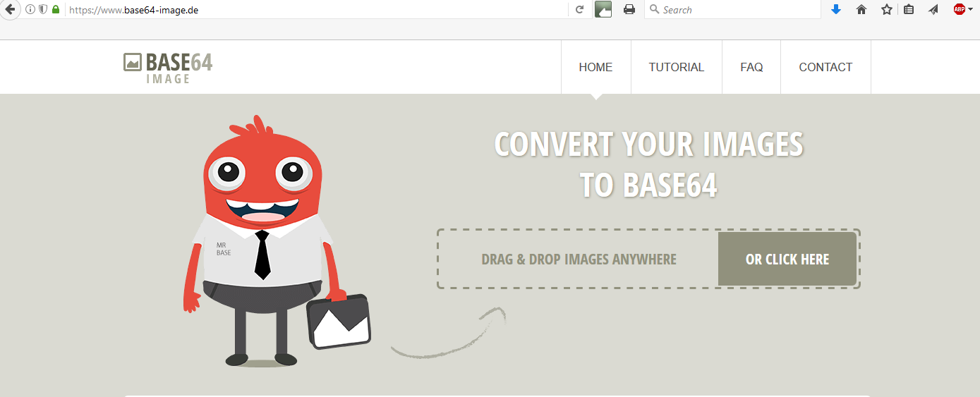Screen dimensions: 980x397
Task: Open the TUTORIAL navigation tab
Action: [677, 67]
